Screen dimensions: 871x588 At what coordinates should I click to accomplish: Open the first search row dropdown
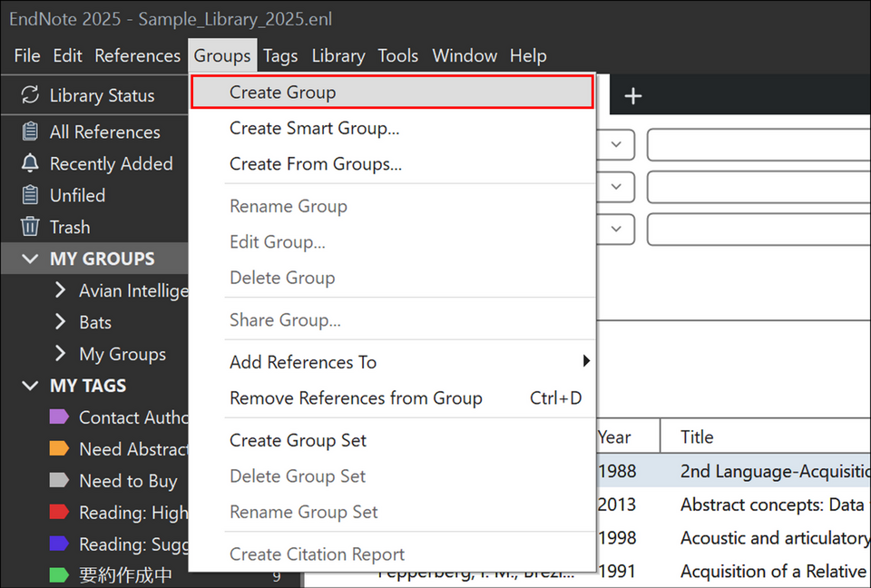click(x=615, y=144)
